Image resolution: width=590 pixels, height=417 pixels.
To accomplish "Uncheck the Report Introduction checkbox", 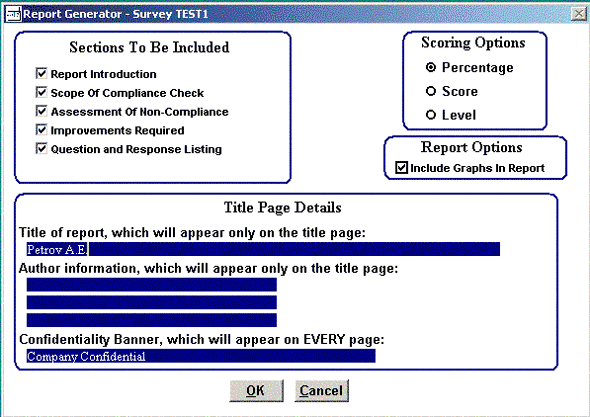I will (x=41, y=73).
